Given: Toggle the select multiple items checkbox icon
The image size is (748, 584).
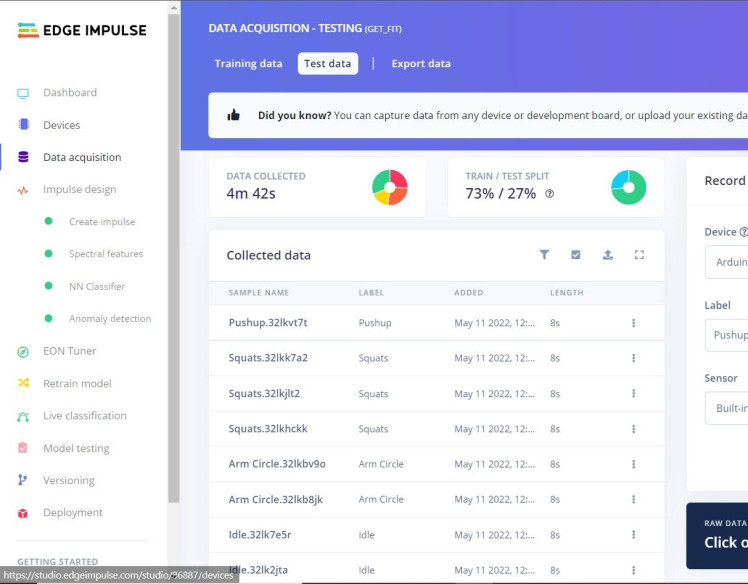Looking at the screenshot, I should (x=576, y=255).
